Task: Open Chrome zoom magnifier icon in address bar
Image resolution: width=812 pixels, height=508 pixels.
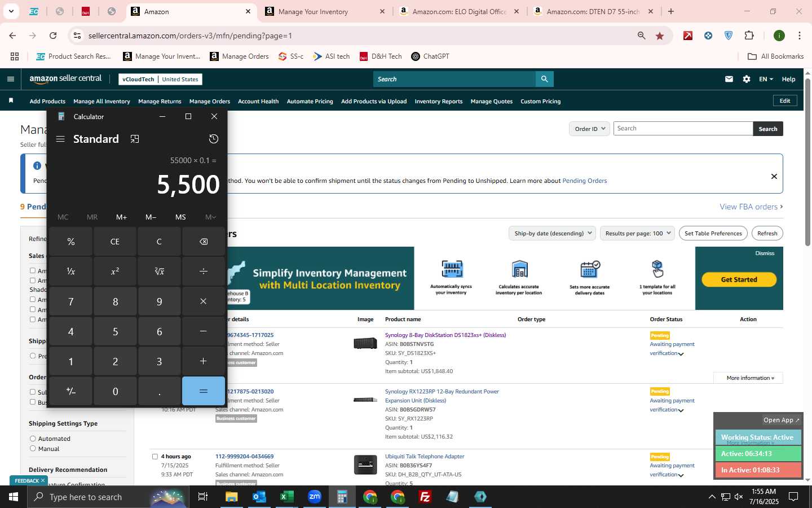Action: click(x=642, y=36)
